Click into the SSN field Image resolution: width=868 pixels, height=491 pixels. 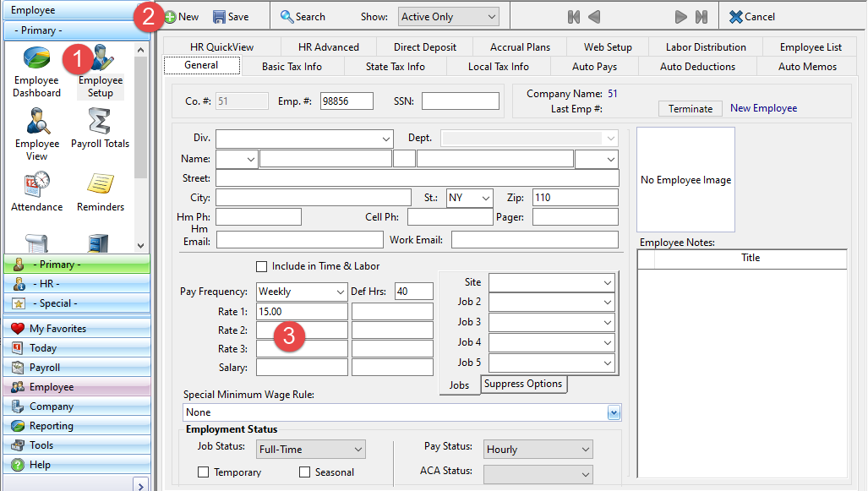pyautogui.click(x=461, y=101)
